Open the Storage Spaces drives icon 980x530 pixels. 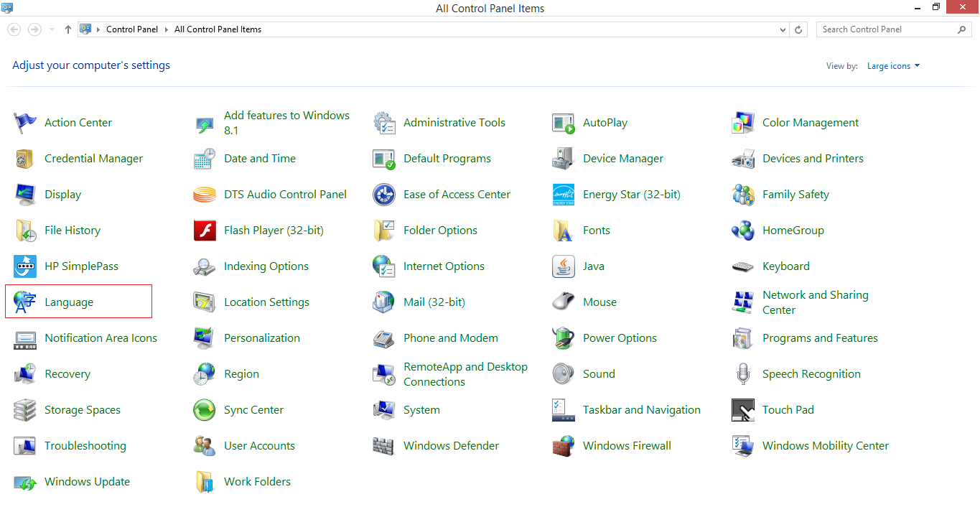25,410
